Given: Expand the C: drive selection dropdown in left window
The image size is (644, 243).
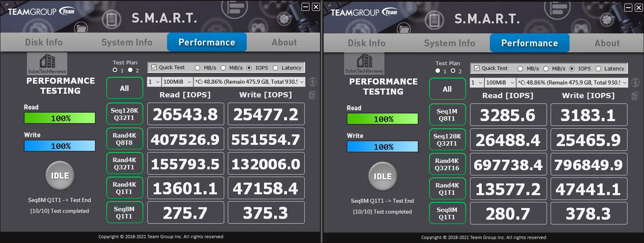Looking at the screenshot, I should [x=250, y=82].
